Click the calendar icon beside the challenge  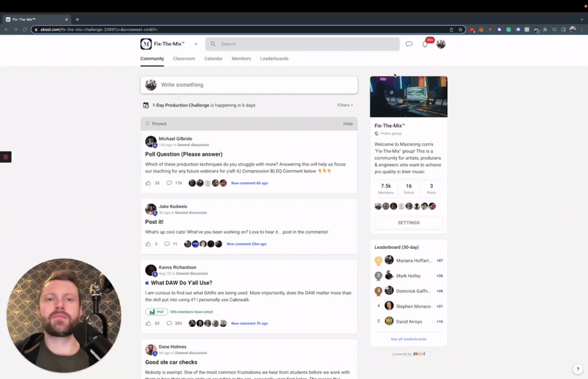click(146, 105)
